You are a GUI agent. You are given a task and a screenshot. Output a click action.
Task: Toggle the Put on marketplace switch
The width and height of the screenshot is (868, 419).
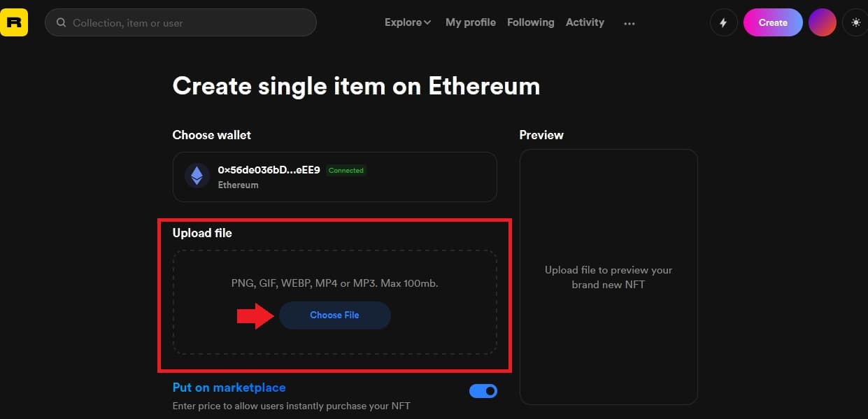point(483,391)
